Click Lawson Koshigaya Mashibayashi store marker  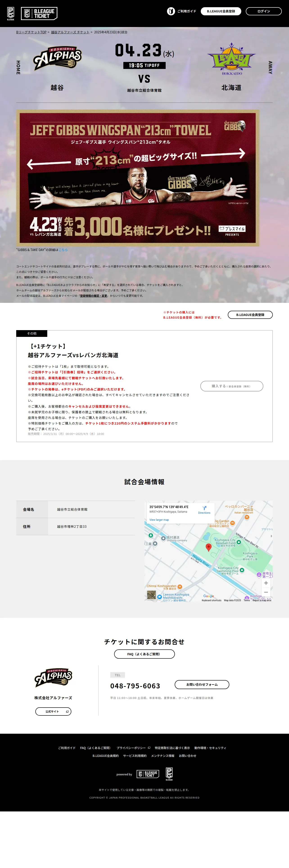[x=160, y=597]
